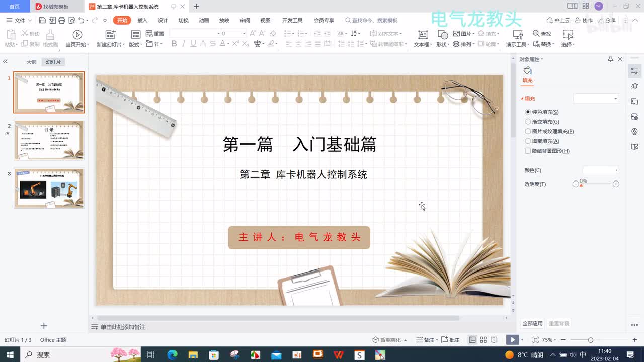Go to the 首页 home tab

coord(15,7)
